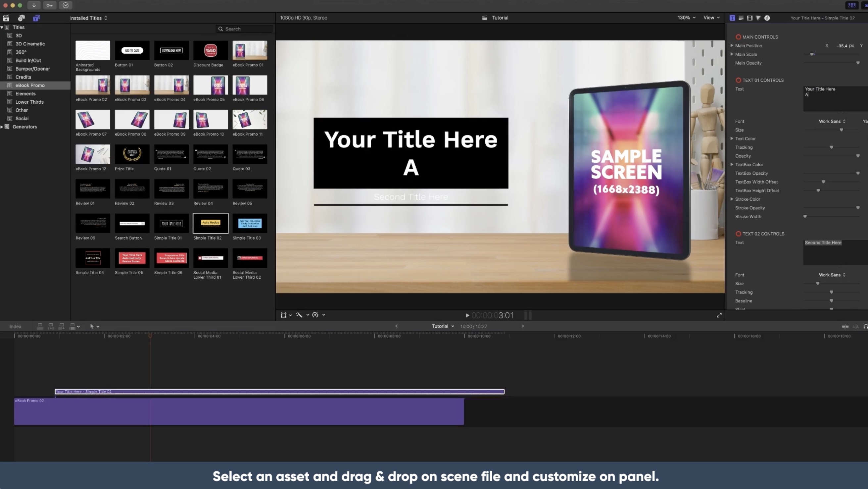Viewport: 868px width, 489px height.
Task: Click the import media arrow button
Action: coord(34,5)
